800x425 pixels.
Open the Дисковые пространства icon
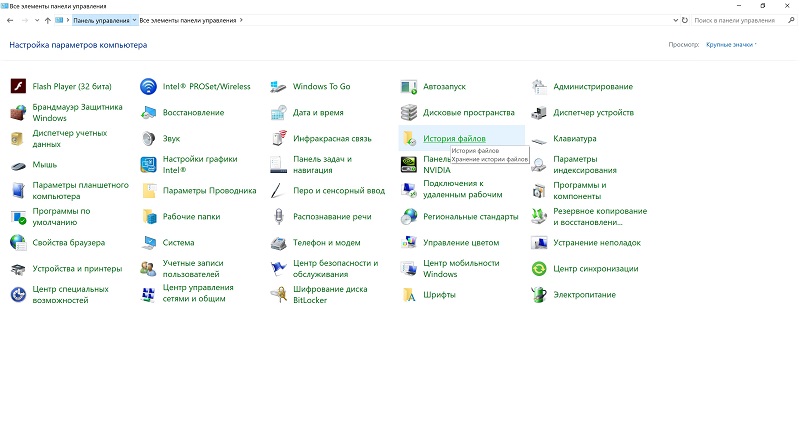[x=409, y=112]
